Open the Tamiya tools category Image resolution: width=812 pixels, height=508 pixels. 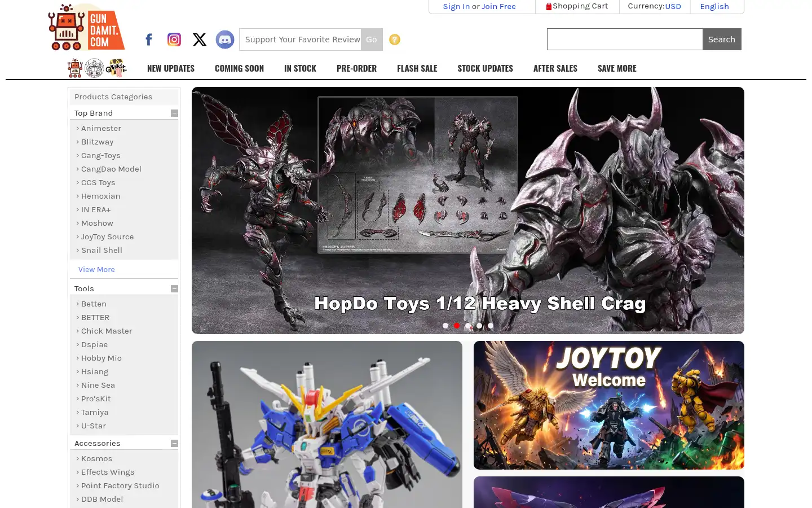pos(95,413)
